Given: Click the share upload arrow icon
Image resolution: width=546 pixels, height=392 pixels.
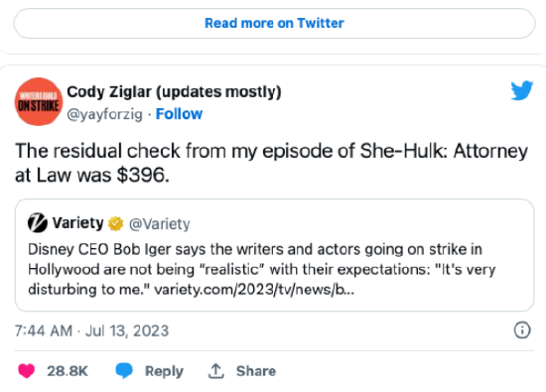Looking at the screenshot, I should coord(215,371).
